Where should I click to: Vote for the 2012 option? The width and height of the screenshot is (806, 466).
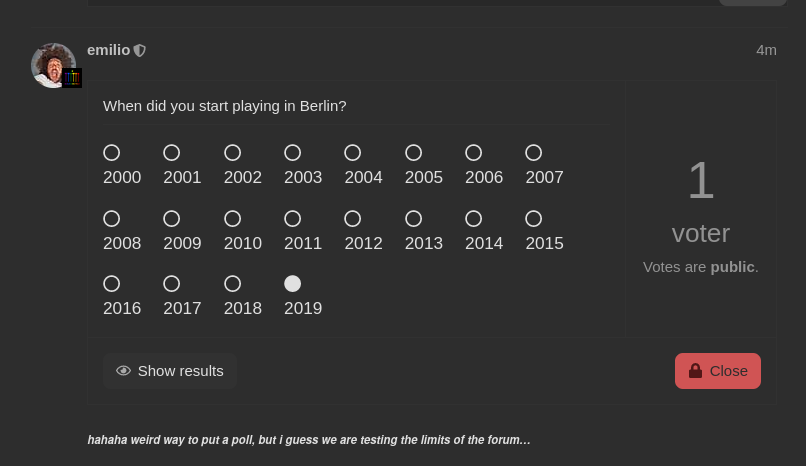[x=353, y=219]
